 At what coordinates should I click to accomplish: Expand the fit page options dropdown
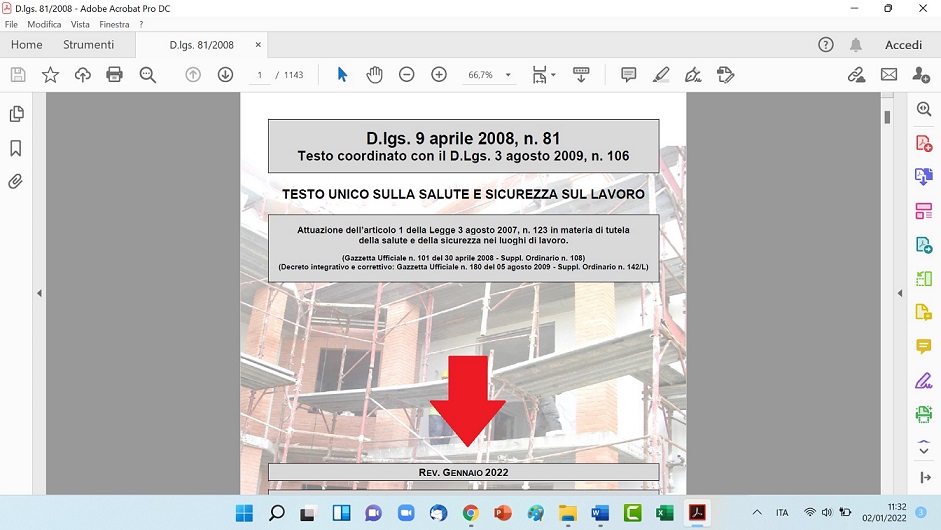pyautogui.click(x=552, y=76)
